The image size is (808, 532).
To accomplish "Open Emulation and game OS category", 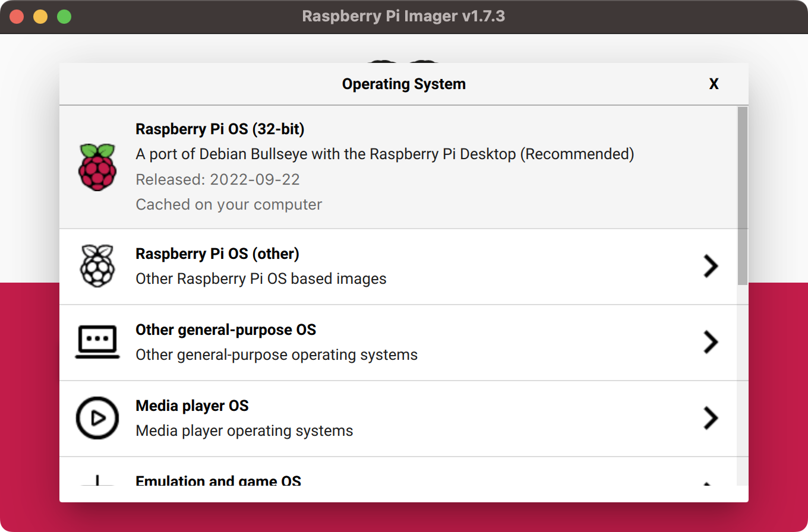I will (398, 471).
